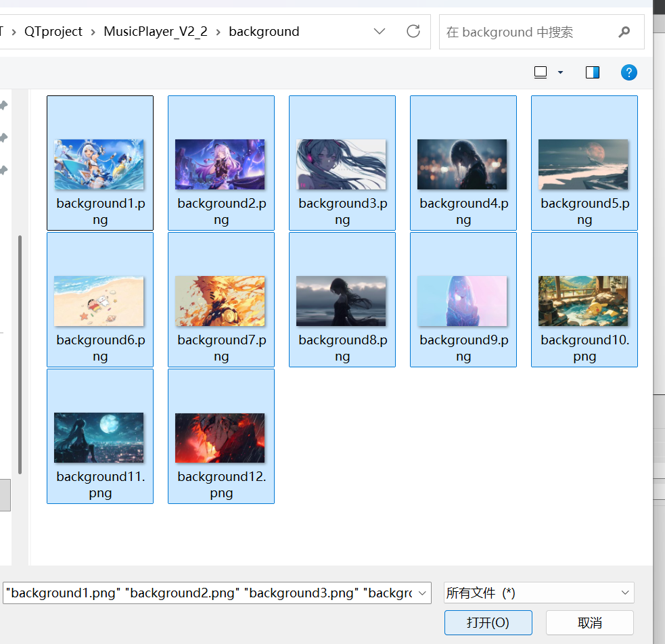Click the background10.png file name label

(585, 348)
